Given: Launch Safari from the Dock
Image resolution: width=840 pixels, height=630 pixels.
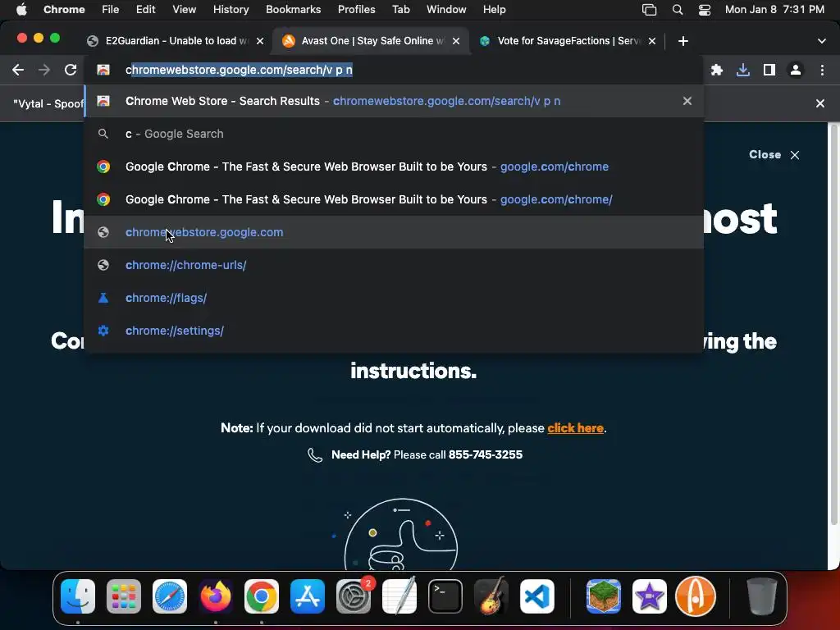Looking at the screenshot, I should point(170,596).
